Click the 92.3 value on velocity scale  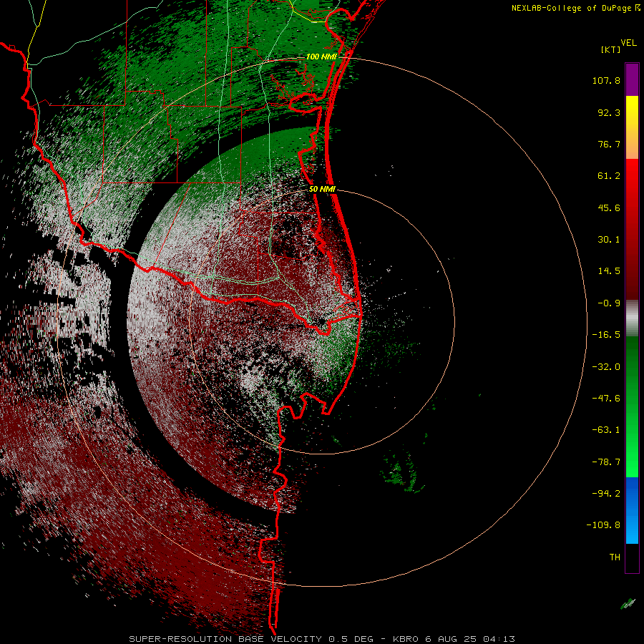point(609,112)
